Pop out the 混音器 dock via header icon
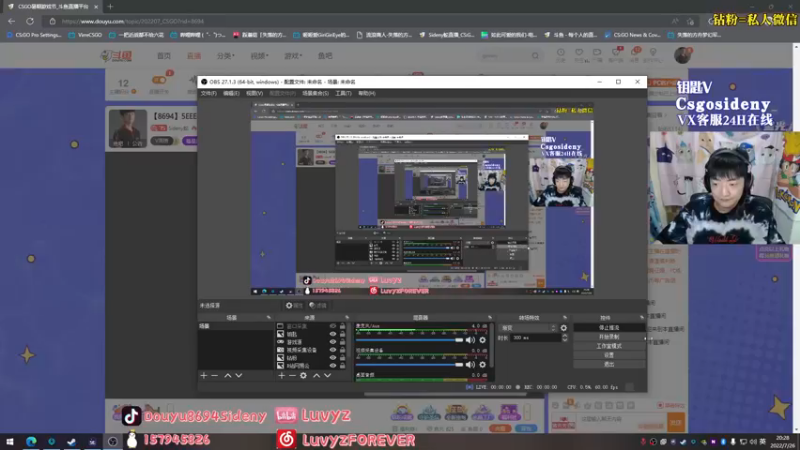The image size is (800, 450). pos(490,317)
